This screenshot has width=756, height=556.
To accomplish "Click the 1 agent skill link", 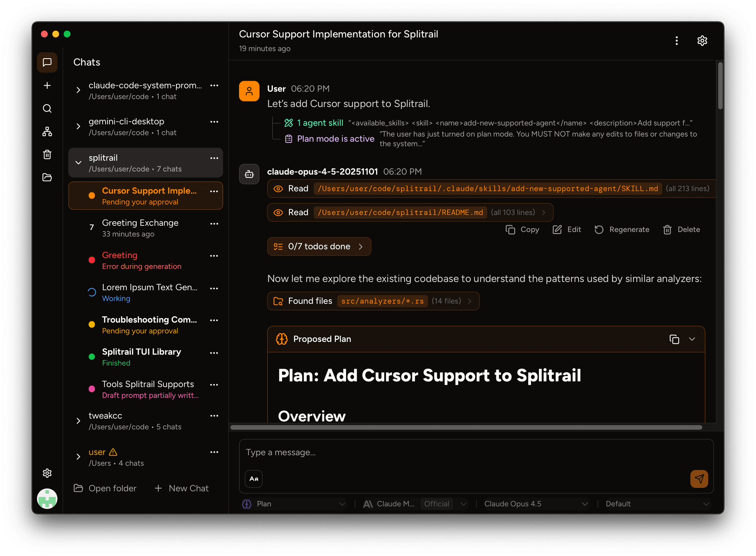I will click(x=320, y=123).
